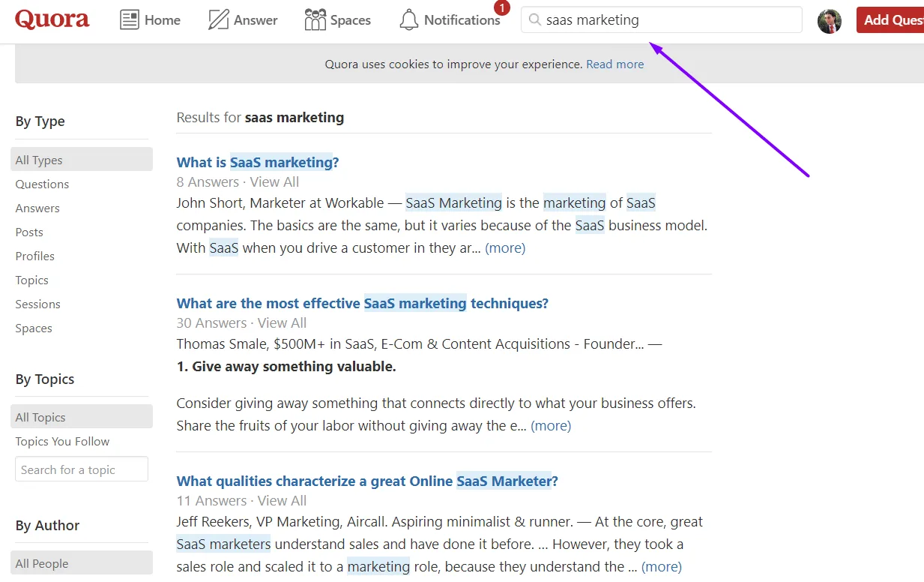The width and height of the screenshot is (924, 582).
Task: Open 'great Online SaaS Marketer' question
Action: point(367,481)
